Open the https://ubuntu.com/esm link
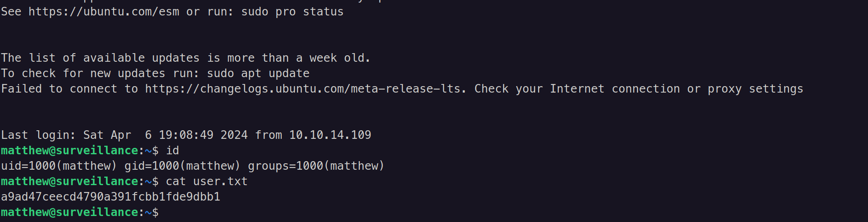Image resolution: width=868 pixels, height=222 pixels. [104, 12]
